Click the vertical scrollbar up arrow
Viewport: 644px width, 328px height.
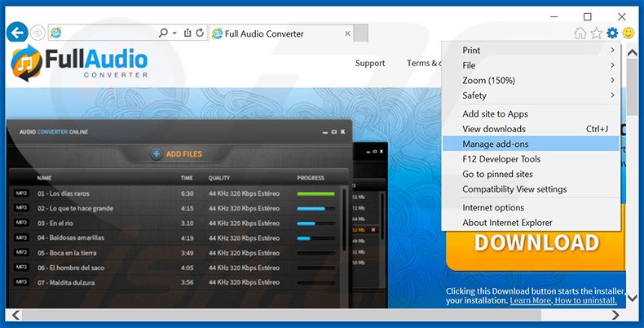tap(632, 52)
